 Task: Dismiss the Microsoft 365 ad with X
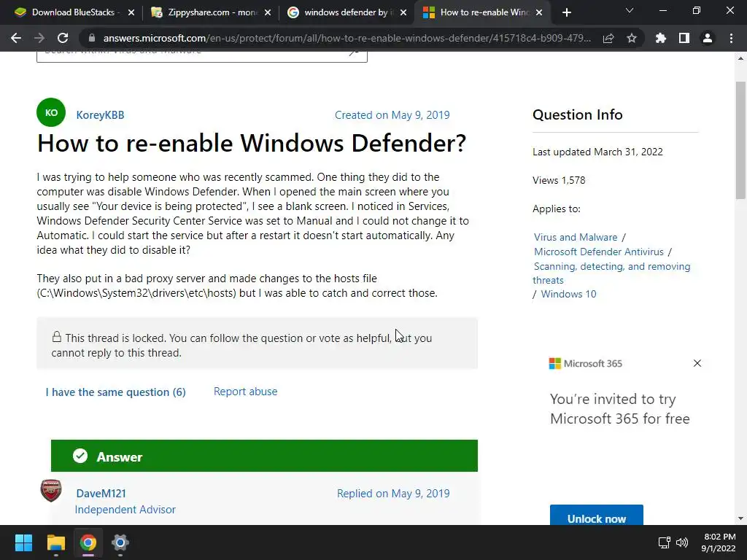point(697,363)
